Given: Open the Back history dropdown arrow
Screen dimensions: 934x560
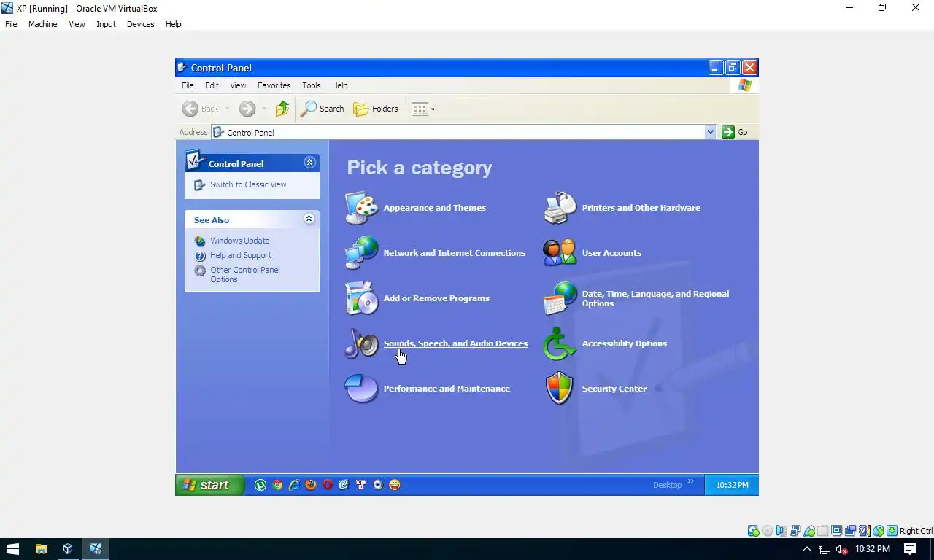Looking at the screenshot, I should point(227,109).
